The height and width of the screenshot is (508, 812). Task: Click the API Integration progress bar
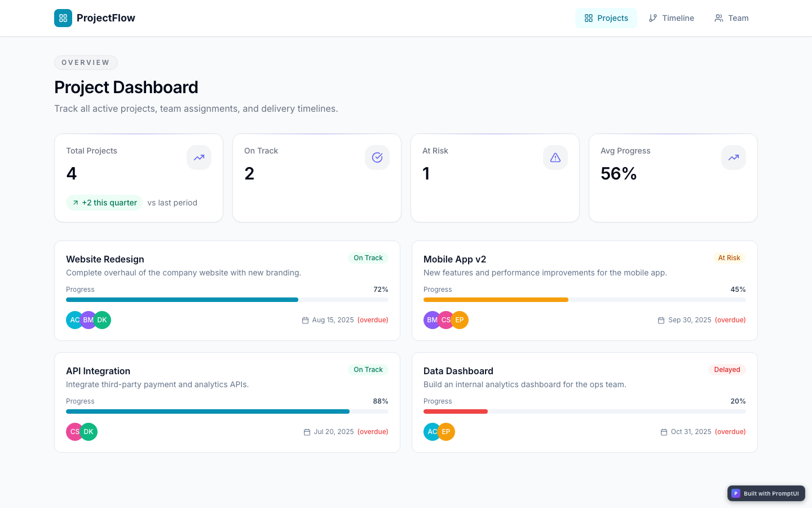pos(227,411)
